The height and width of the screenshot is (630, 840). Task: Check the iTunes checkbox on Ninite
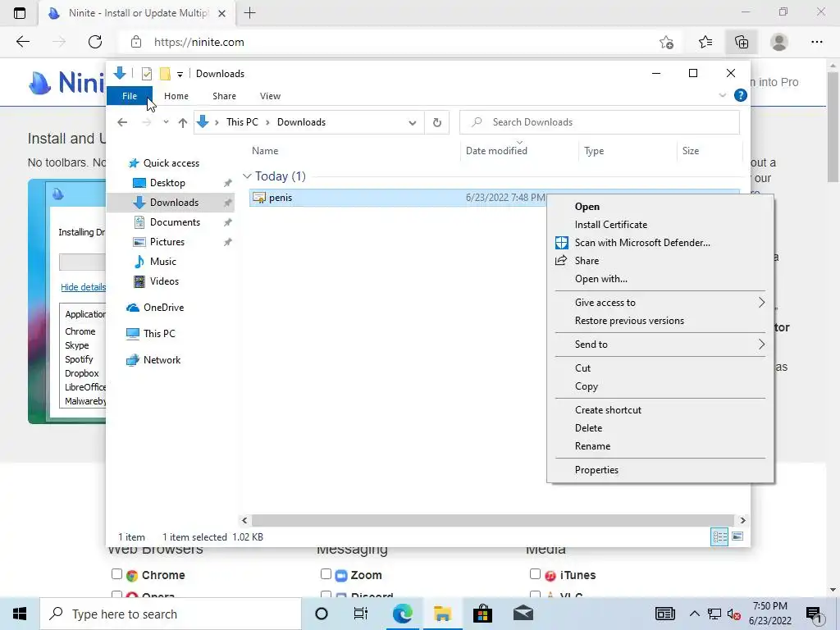point(535,574)
